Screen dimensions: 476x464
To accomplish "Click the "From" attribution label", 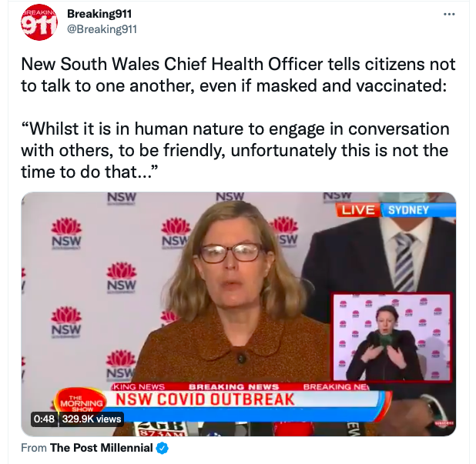I will 34,448.
